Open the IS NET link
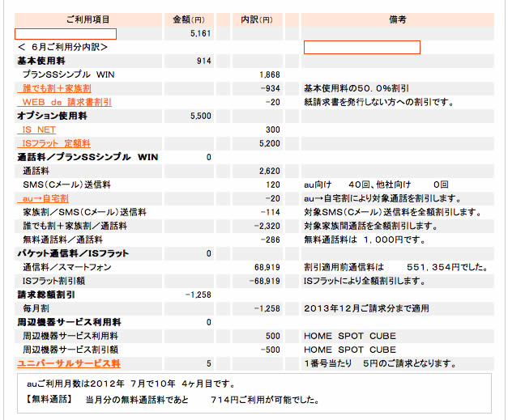Screen dimensions: 508x420 click(x=36, y=129)
